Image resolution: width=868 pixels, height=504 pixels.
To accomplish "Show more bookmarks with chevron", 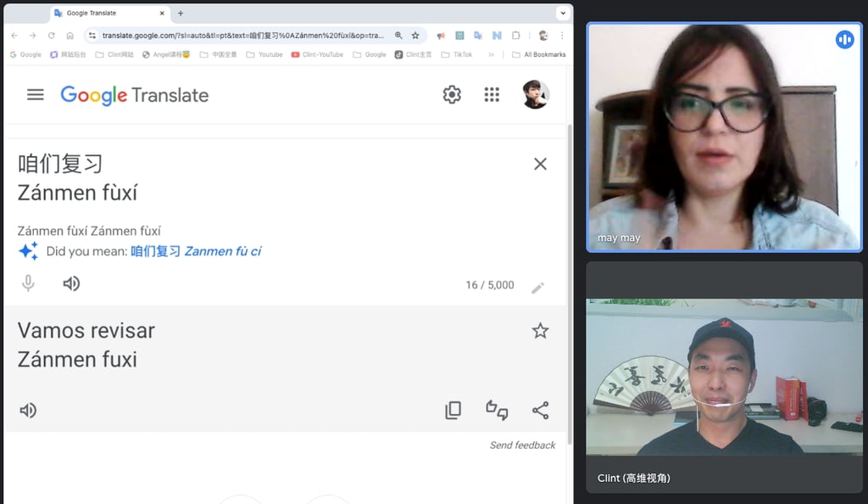I will [x=491, y=54].
